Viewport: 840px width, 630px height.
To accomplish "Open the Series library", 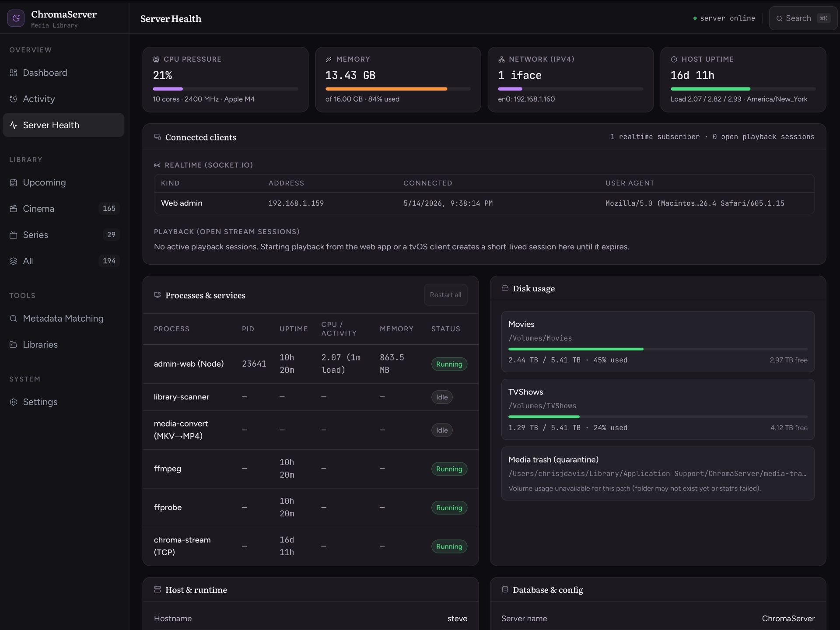I will coord(63,235).
